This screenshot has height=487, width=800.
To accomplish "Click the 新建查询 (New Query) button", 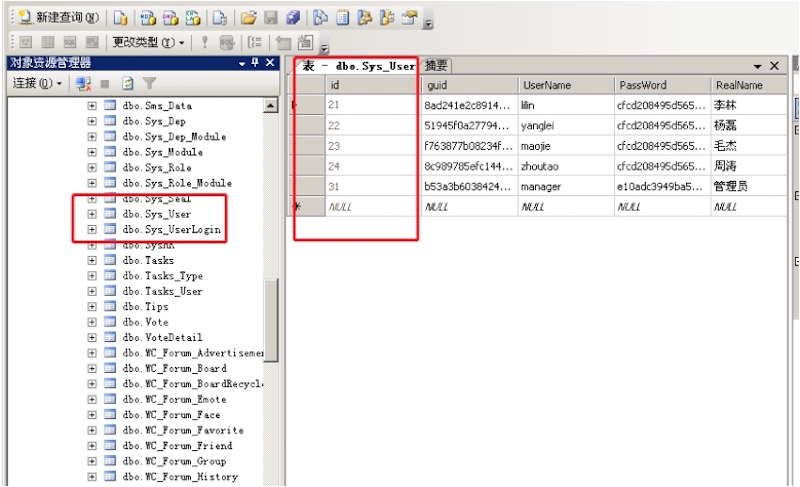I will (60, 18).
